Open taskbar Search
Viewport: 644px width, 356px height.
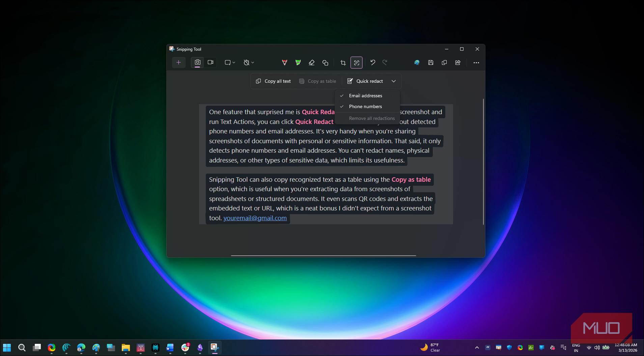[x=22, y=348]
